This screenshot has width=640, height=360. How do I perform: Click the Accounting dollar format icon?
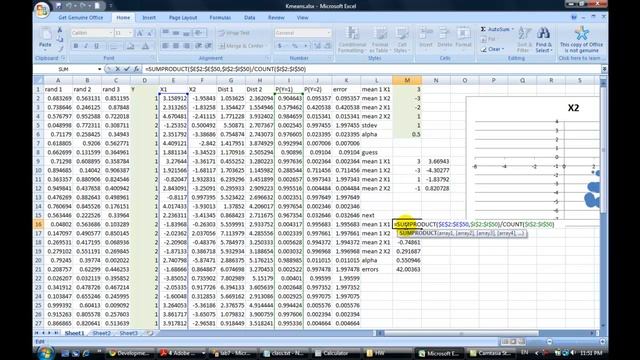pos(280,46)
